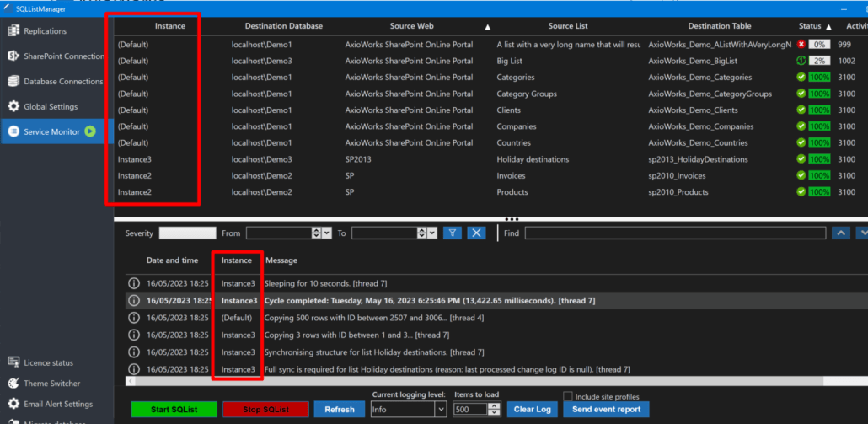The image size is (868, 424).
Task: Click the green check icon on Categories row
Action: [801, 77]
